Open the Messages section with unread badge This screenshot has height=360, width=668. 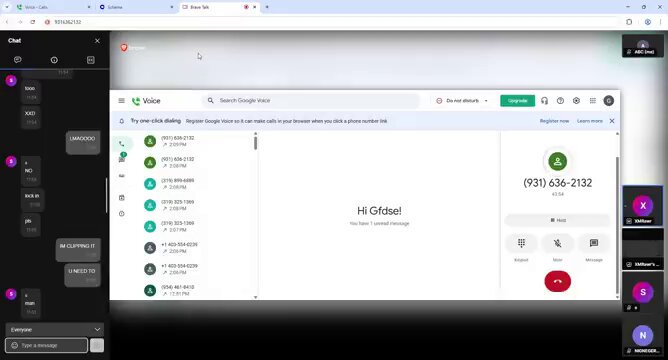[122, 159]
